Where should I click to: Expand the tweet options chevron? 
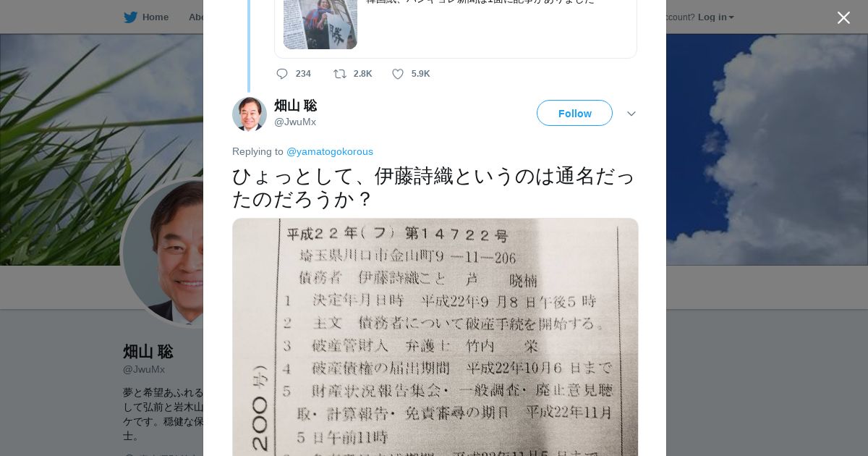(631, 114)
